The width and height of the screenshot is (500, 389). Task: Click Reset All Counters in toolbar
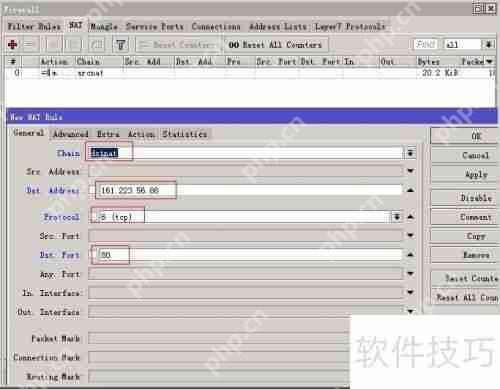(x=275, y=45)
